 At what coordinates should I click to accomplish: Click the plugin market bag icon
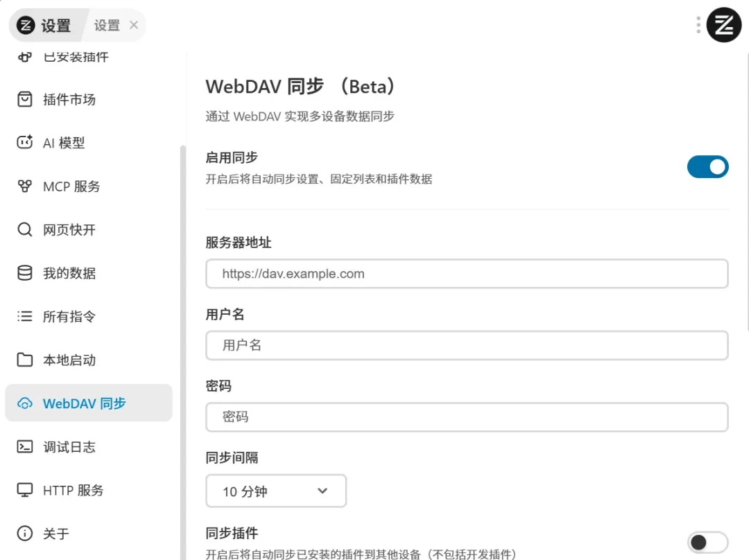[25, 99]
